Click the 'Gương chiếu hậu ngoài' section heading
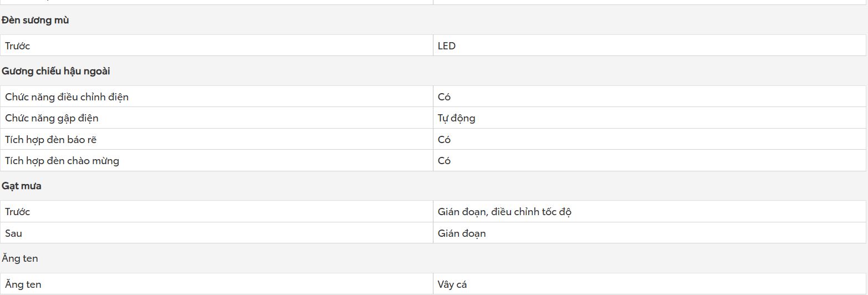Viewport: 868px width, 295px height. pos(56,72)
